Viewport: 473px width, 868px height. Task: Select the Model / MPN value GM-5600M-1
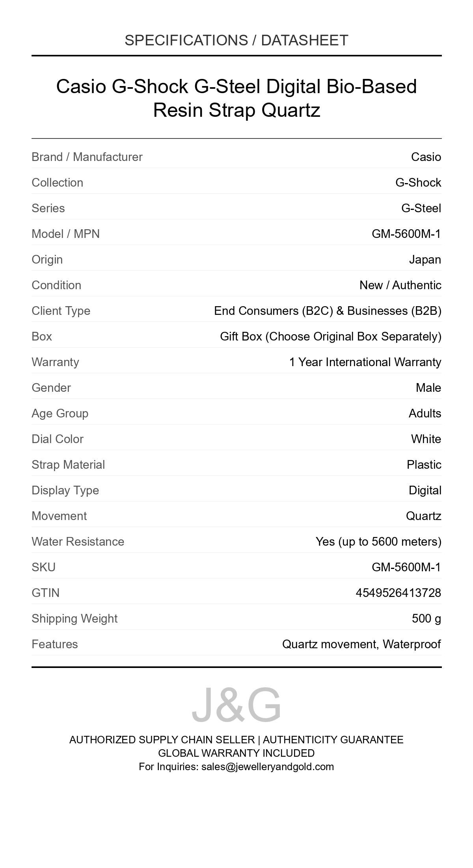point(406,234)
